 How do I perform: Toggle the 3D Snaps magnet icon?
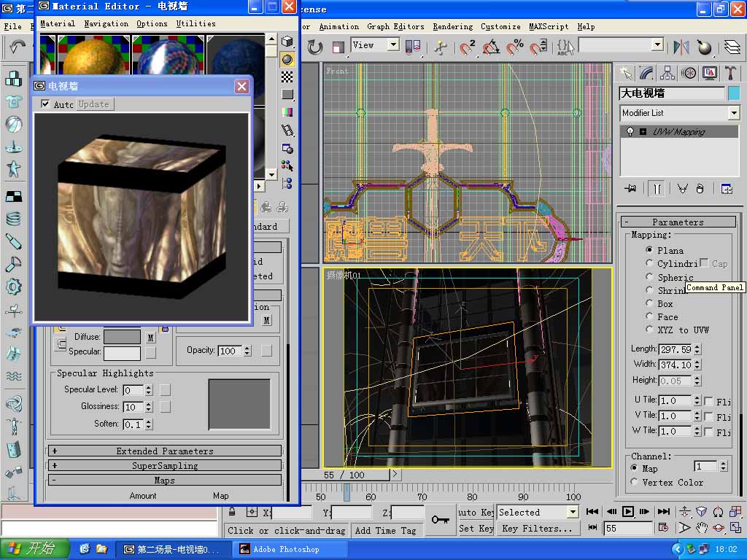point(466,47)
